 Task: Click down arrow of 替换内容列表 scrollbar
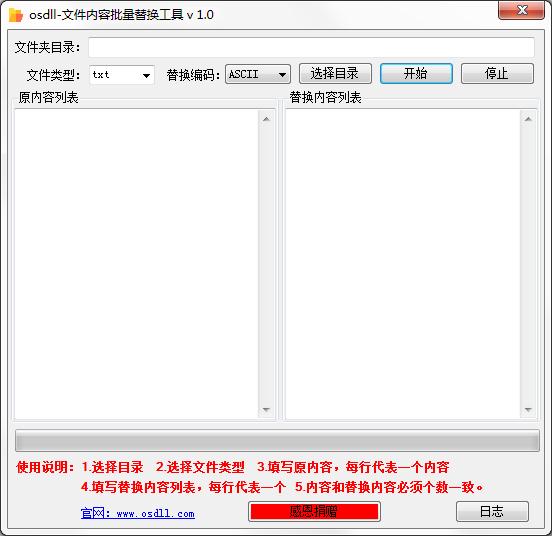[528, 409]
